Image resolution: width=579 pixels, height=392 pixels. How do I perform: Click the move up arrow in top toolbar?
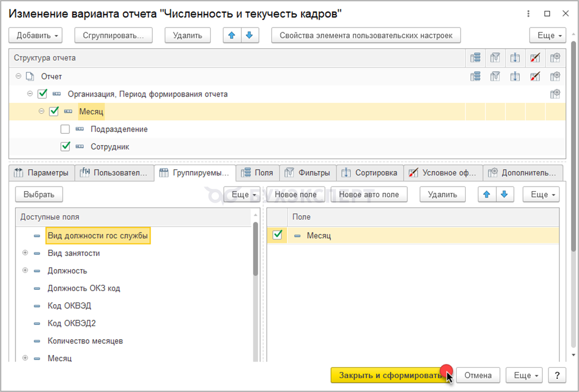232,36
